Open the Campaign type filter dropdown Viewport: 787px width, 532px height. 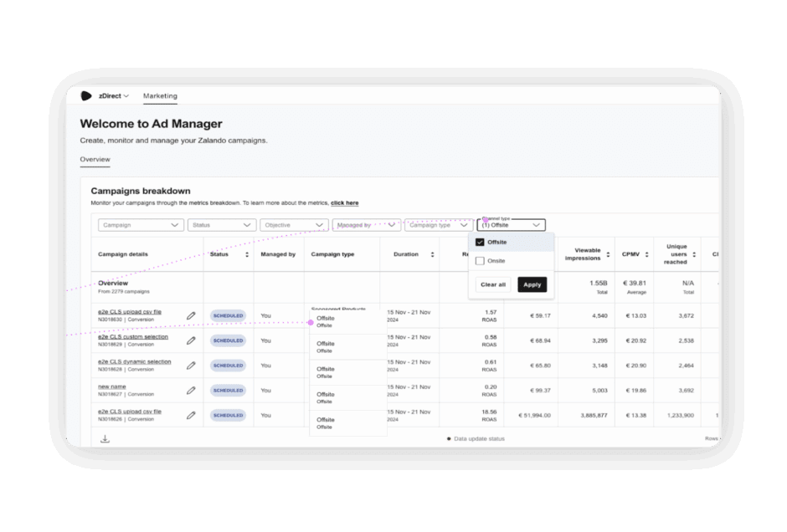pyautogui.click(x=439, y=225)
